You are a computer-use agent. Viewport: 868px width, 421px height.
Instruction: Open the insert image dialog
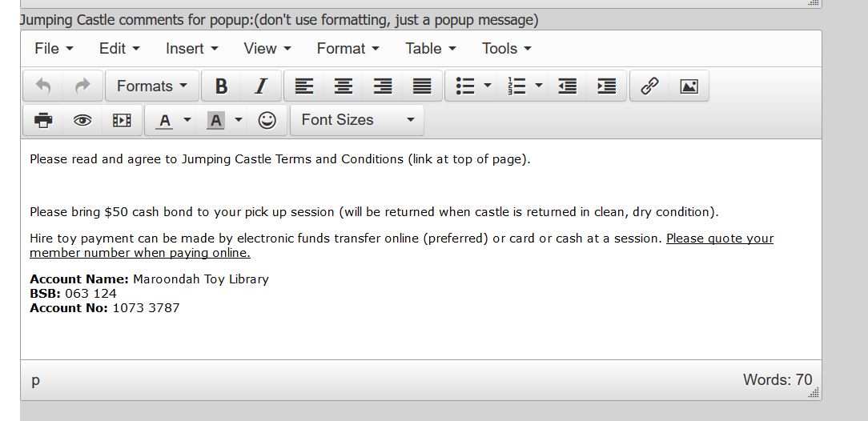point(689,86)
